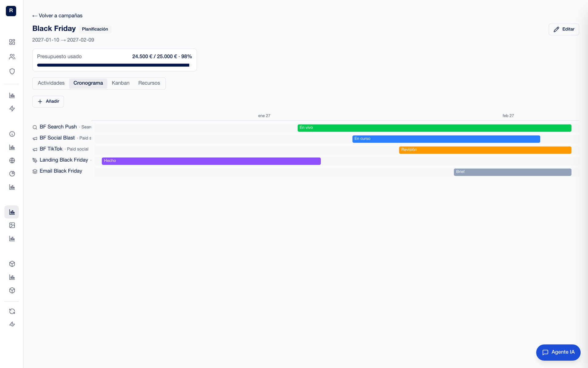Open the image gallery icon in sidebar
The image size is (588, 368).
tap(12, 225)
